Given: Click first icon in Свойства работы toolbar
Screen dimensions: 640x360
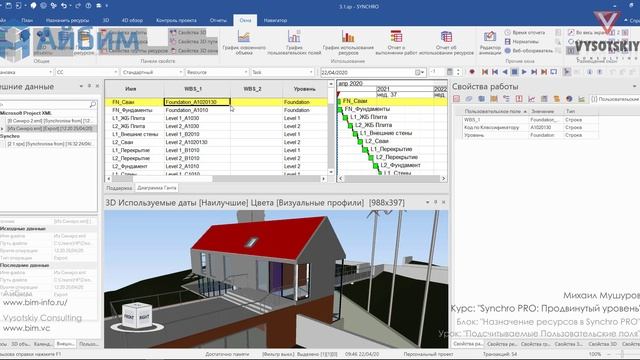Looking at the screenshot, I should coord(456,99).
